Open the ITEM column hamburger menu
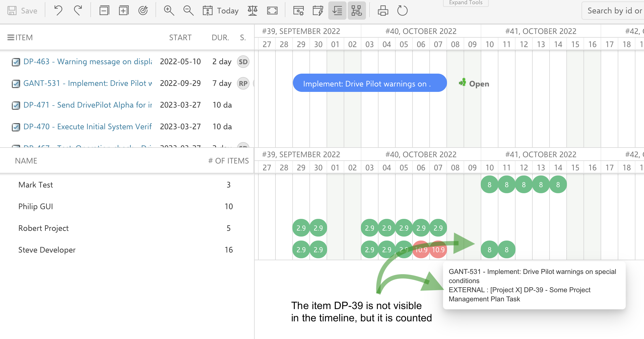Screen dimensions: 644x339 [x=11, y=37]
